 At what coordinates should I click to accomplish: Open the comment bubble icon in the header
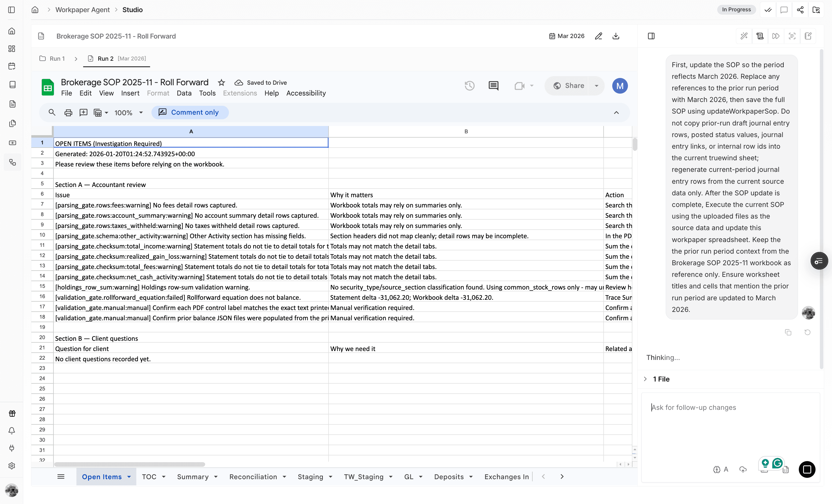point(784,10)
